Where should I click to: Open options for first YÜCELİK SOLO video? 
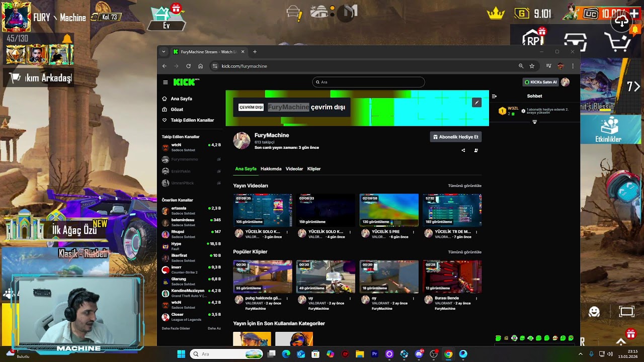287,232
